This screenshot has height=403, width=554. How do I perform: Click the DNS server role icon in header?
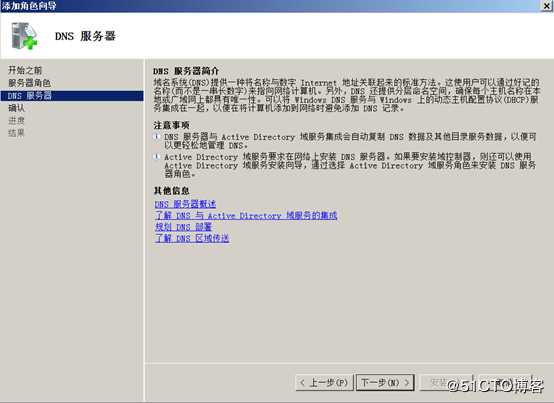click(x=24, y=36)
